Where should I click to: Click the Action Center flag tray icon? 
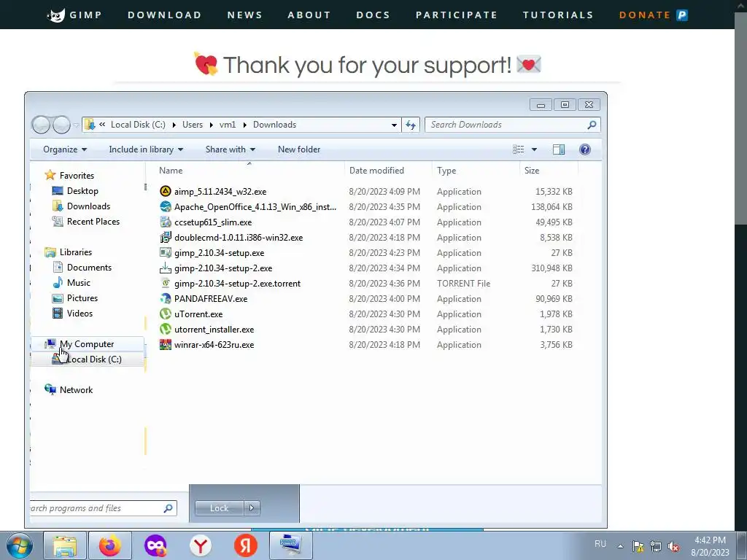coord(638,546)
